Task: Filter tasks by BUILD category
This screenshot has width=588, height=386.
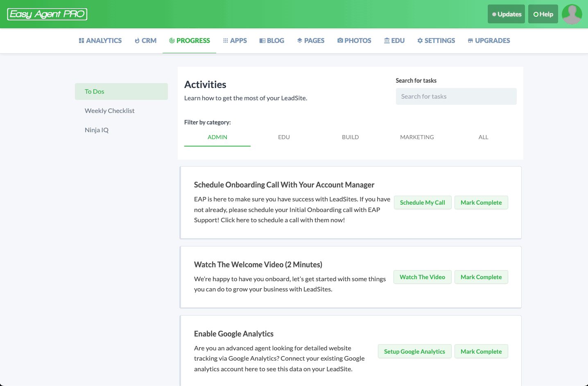Action: pos(351,137)
